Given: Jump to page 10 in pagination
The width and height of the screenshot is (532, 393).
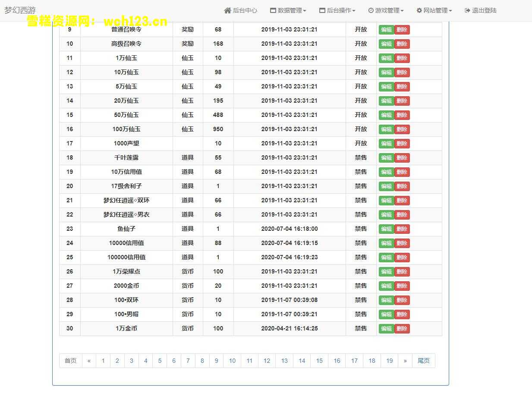Looking at the screenshot, I should point(232,361).
